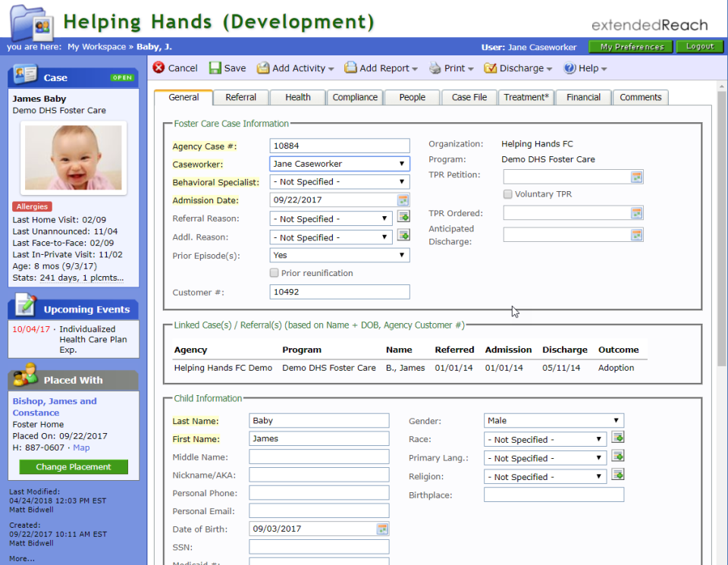Click the Logout button
This screenshot has width=728, height=565.
tap(699, 46)
